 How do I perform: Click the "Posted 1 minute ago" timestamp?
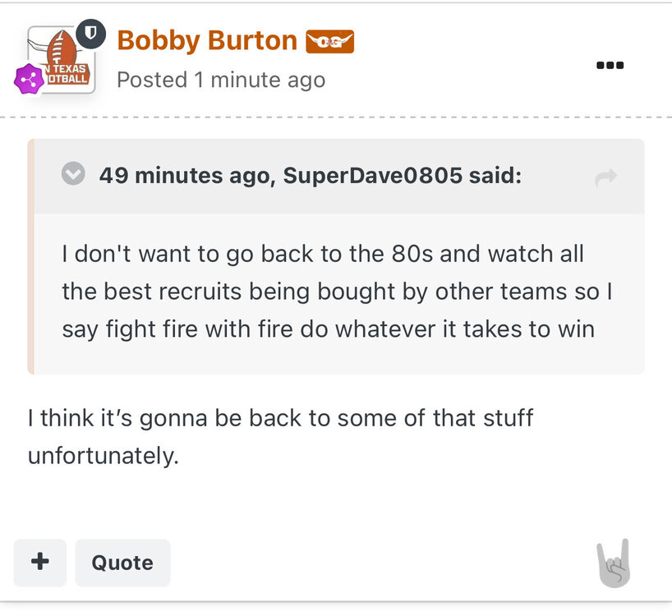(221, 80)
